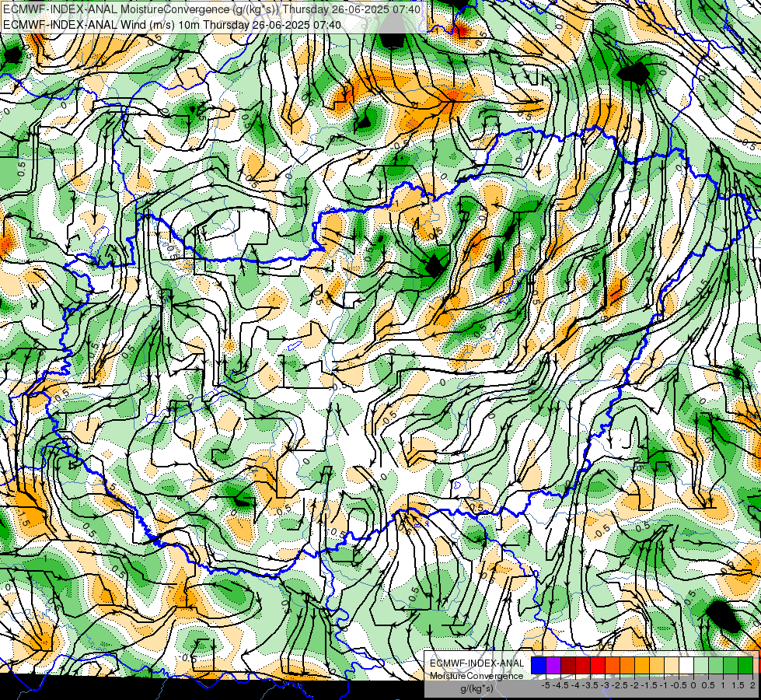The height and width of the screenshot is (700, 761).
Task: Click the purple legend swatch
Action: tap(553, 665)
